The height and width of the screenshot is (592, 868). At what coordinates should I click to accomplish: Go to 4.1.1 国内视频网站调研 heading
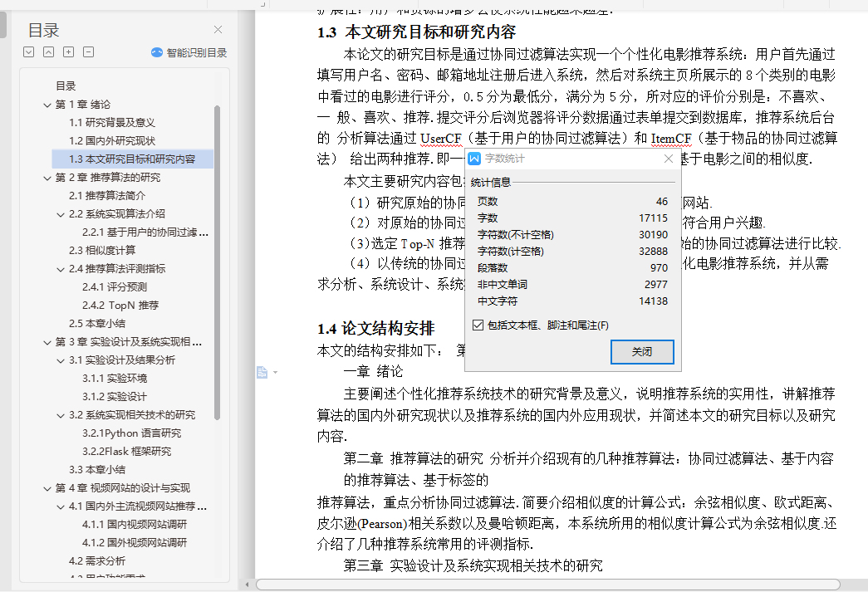click(135, 524)
